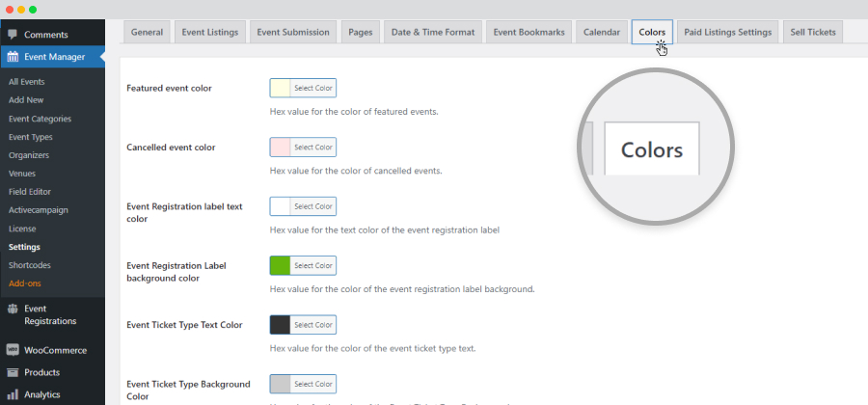Click Select Color for Registration label text color
This screenshot has height=405, width=868.
click(313, 206)
